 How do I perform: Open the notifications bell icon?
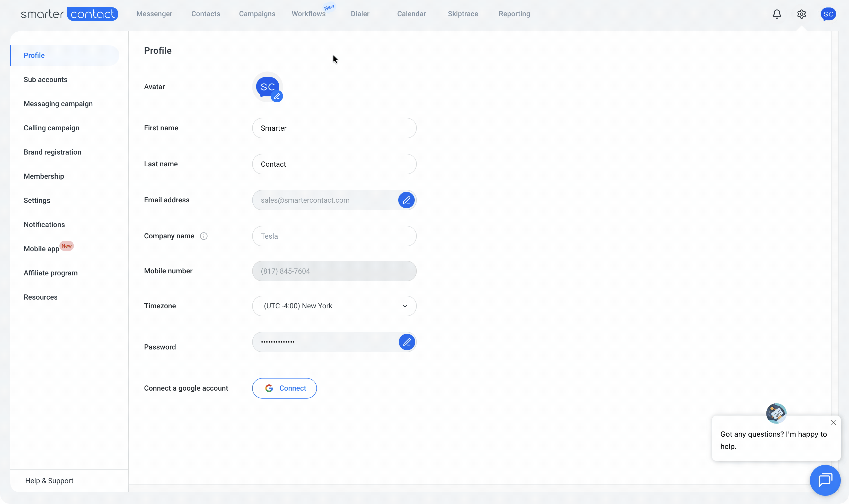pyautogui.click(x=777, y=14)
